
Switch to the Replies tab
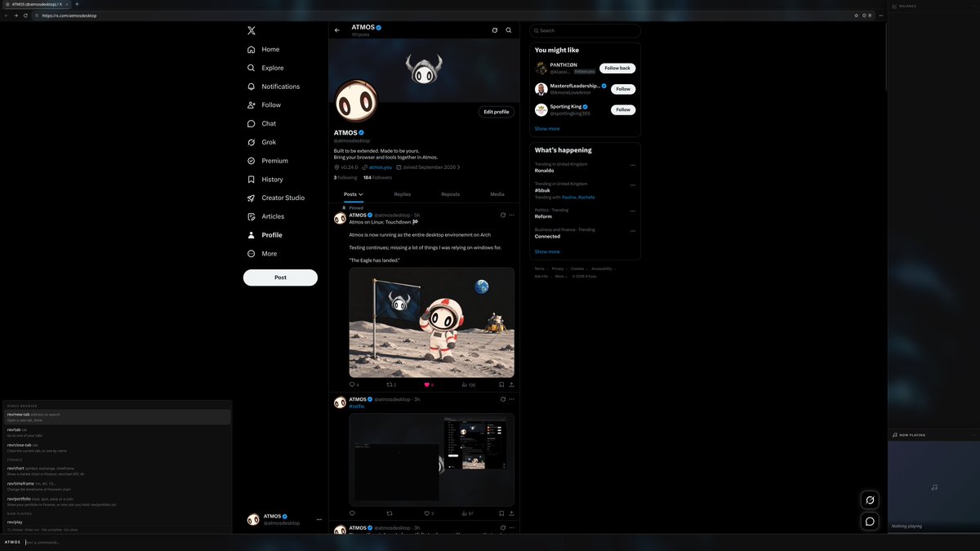pos(402,194)
